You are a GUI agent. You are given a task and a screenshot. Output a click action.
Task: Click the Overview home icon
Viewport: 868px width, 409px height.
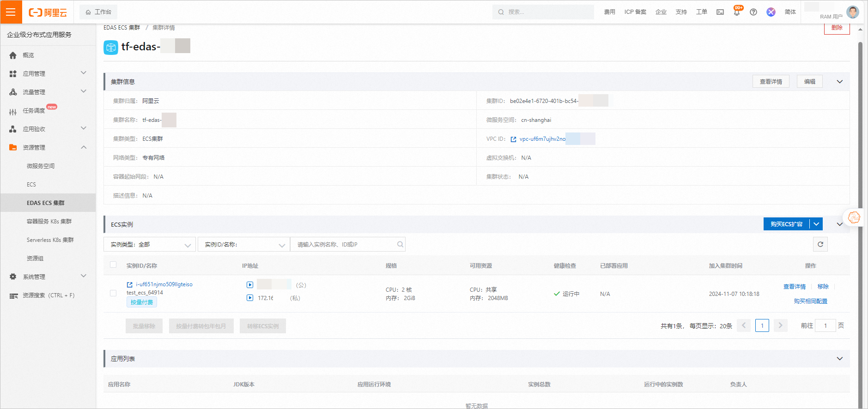[13, 55]
